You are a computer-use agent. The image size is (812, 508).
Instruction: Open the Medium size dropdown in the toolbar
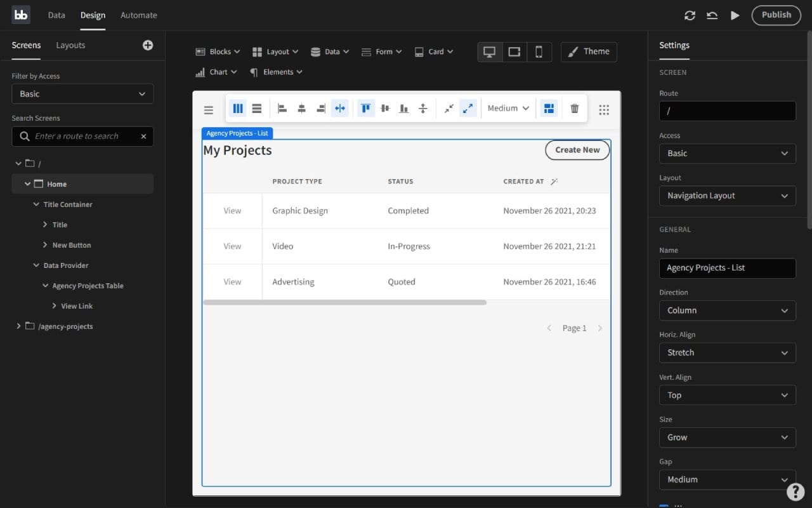point(507,108)
